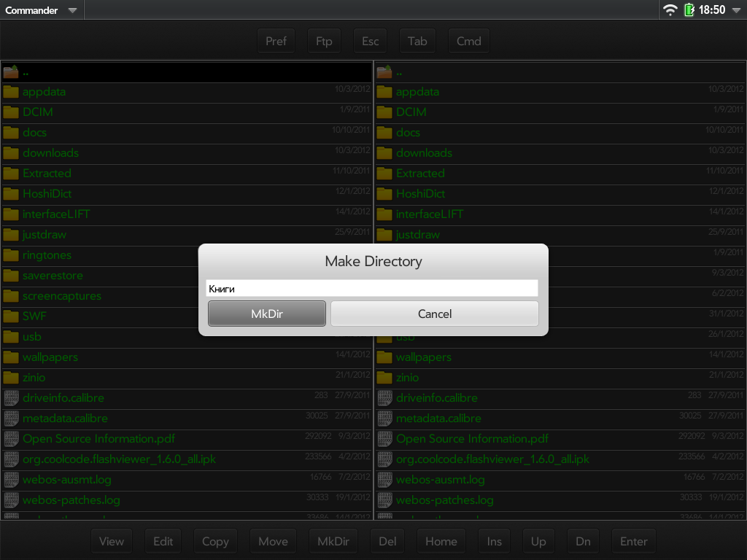Select the zinio folder icon in left panel

click(x=11, y=378)
